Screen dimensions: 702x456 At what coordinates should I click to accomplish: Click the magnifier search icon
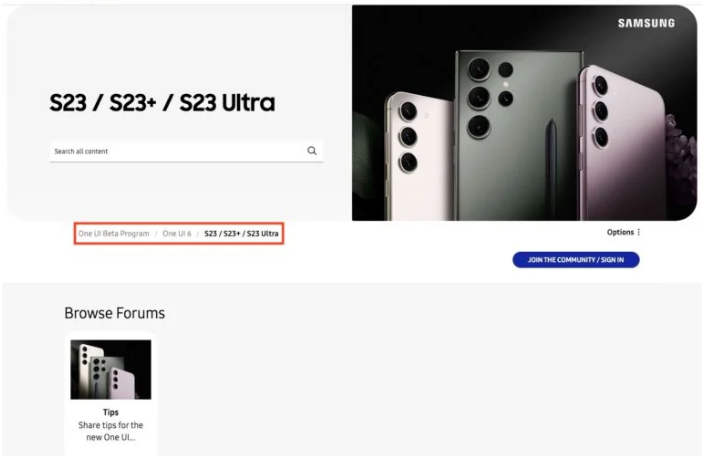(312, 151)
